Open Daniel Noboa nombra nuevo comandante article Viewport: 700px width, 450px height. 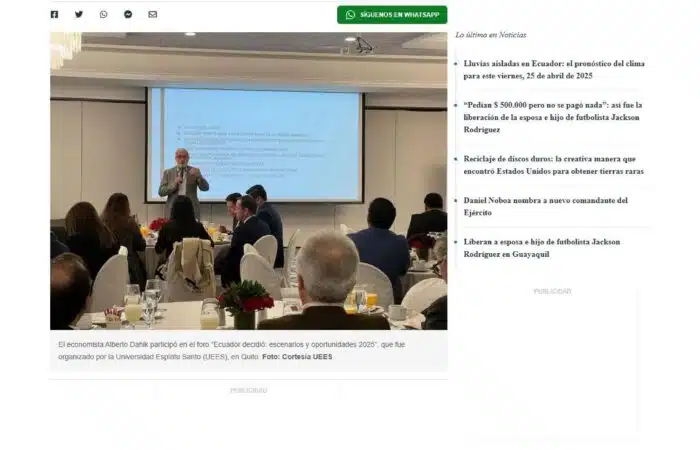point(546,206)
